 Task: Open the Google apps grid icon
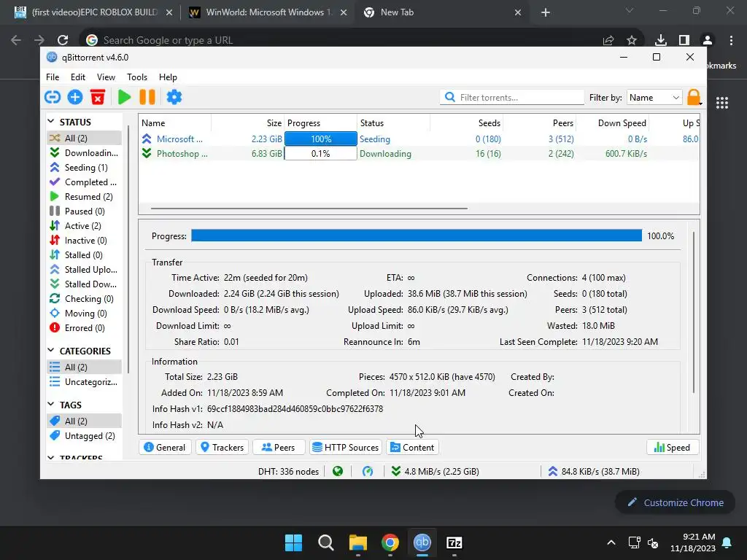(722, 103)
